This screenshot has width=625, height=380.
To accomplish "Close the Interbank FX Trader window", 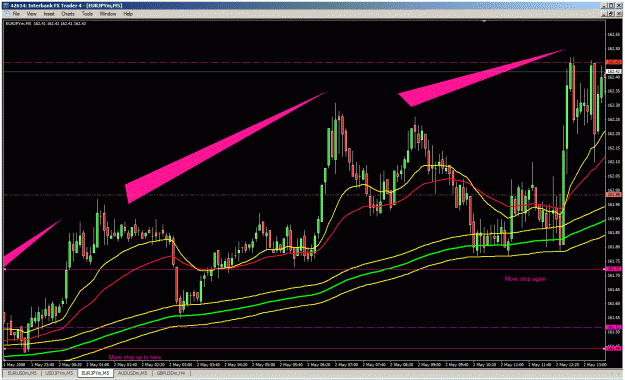I will tap(619, 6).
